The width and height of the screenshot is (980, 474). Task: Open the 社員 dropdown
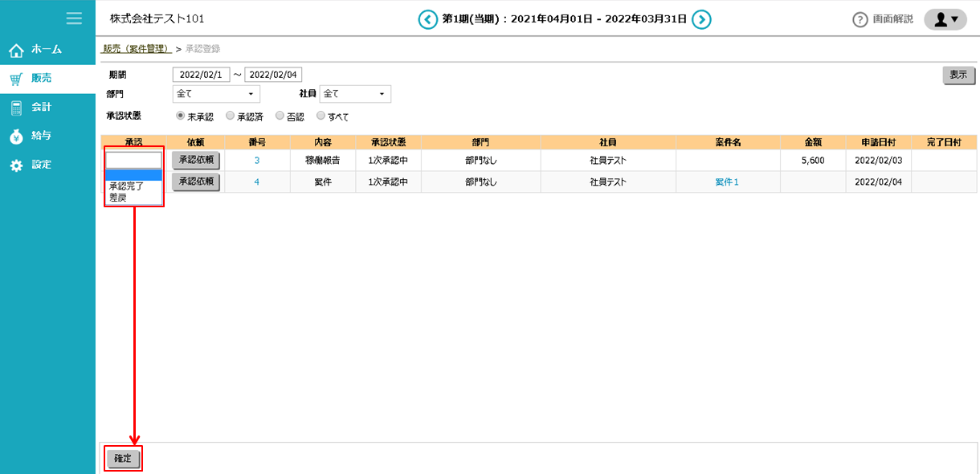[355, 94]
